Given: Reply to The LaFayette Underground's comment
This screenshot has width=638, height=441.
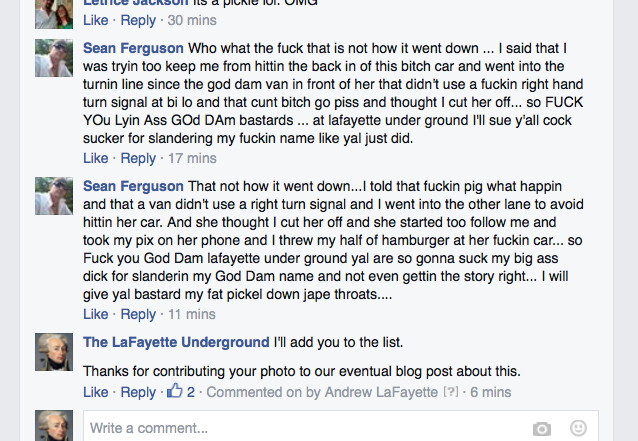Looking at the screenshot, I should (x=138, y=392).
